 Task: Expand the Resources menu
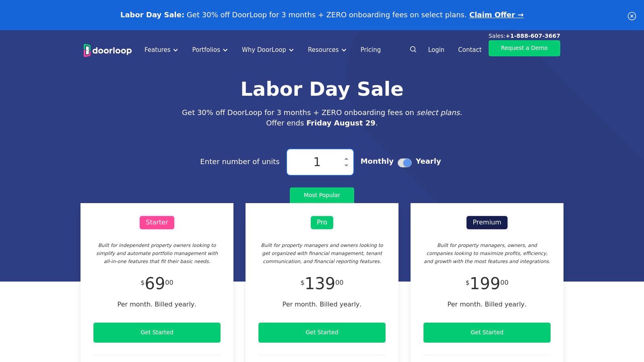(327, 50)
